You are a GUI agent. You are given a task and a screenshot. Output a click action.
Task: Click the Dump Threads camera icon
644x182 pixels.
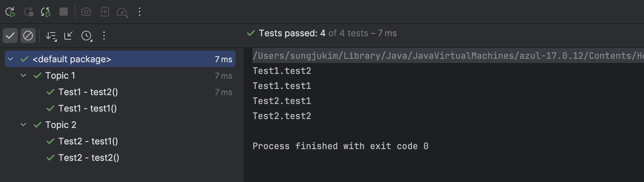[86, 12]
